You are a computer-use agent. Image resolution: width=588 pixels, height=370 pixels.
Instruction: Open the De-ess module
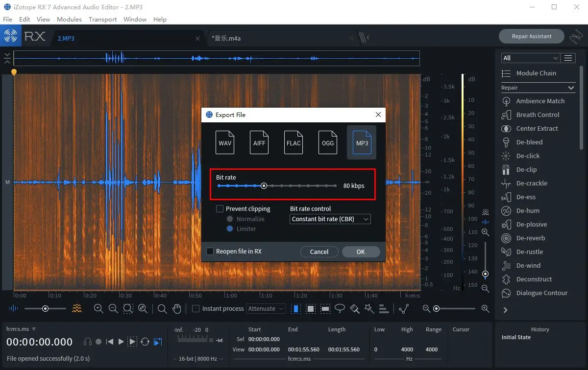pyautogui.click(x=519, y=197)
